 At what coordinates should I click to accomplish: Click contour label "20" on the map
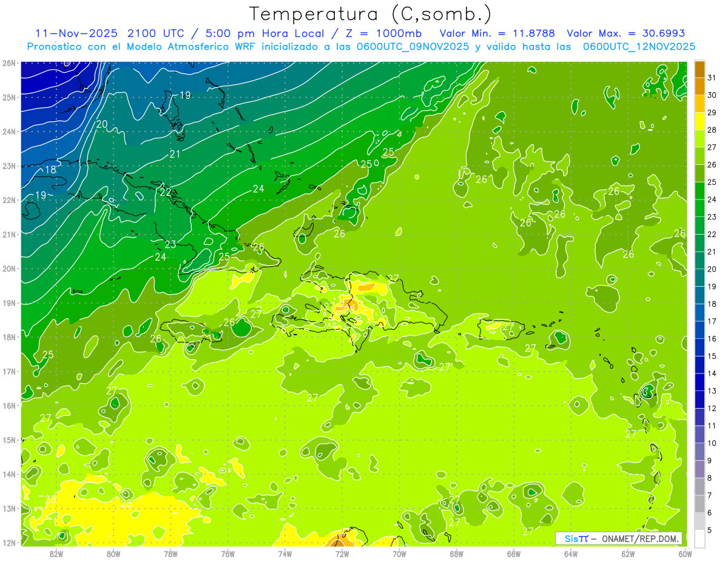click(x=102, y=124)
